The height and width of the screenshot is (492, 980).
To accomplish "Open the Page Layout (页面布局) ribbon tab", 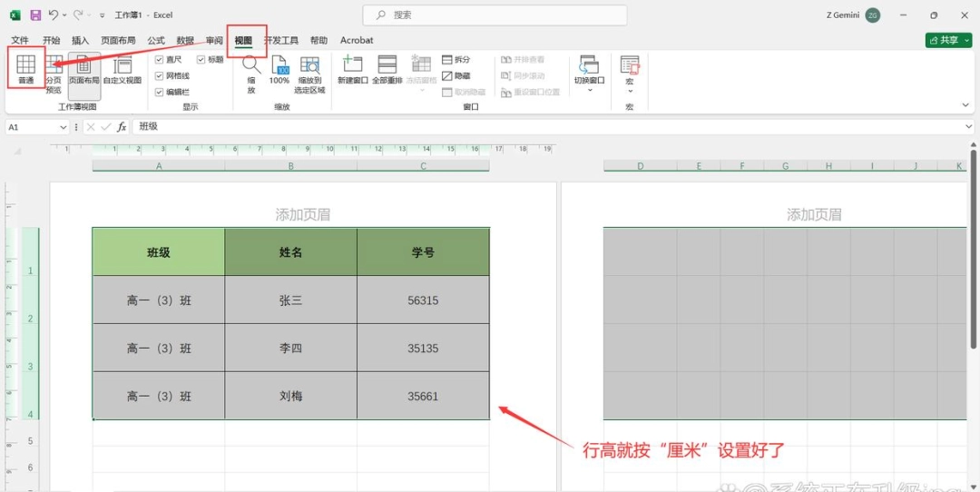I will (x=118, y=40).
